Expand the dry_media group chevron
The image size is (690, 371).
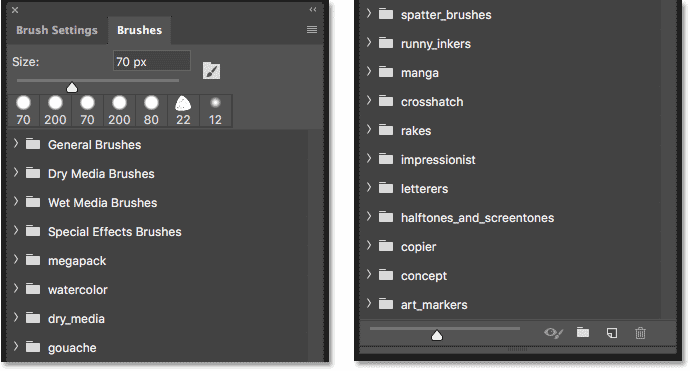16,318
